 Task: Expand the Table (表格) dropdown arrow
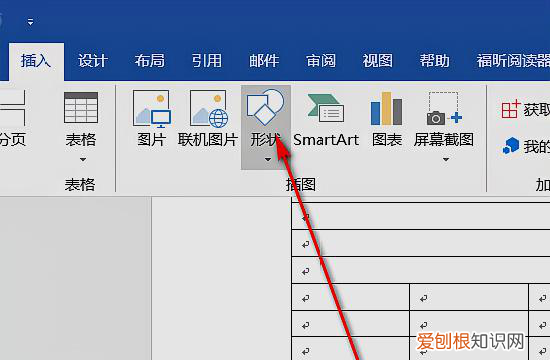pos(83,160)
